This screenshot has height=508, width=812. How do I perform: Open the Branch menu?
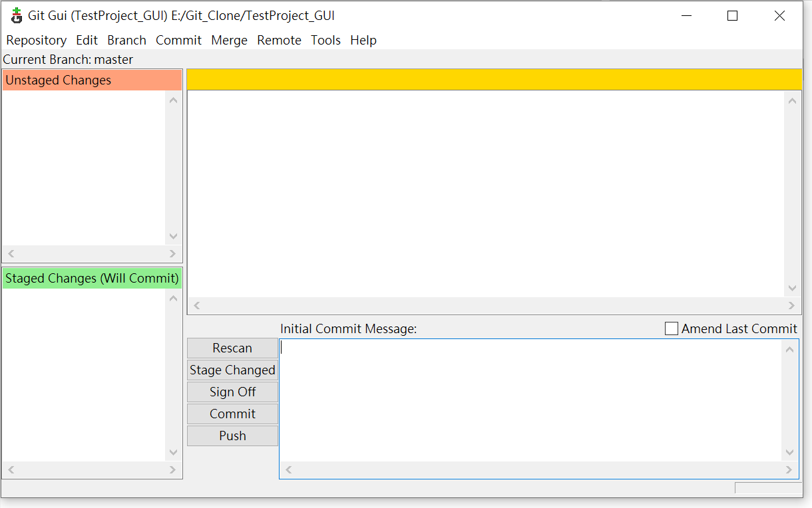[x=126, y=40]
